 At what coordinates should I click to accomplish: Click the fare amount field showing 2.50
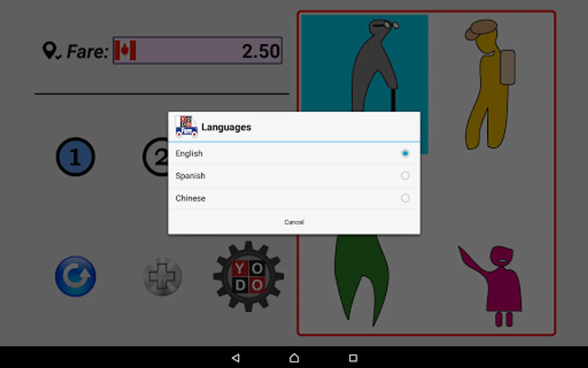(x=198, y=50)
